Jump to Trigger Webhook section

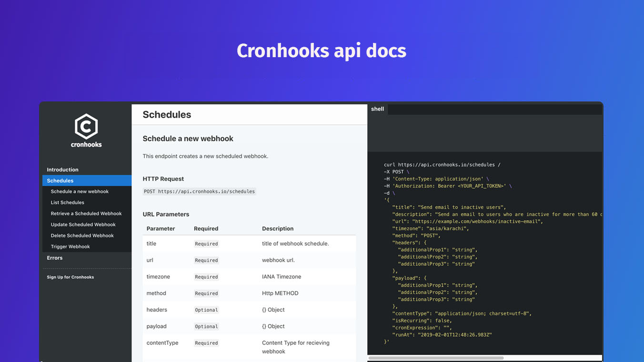coord(70,247)
